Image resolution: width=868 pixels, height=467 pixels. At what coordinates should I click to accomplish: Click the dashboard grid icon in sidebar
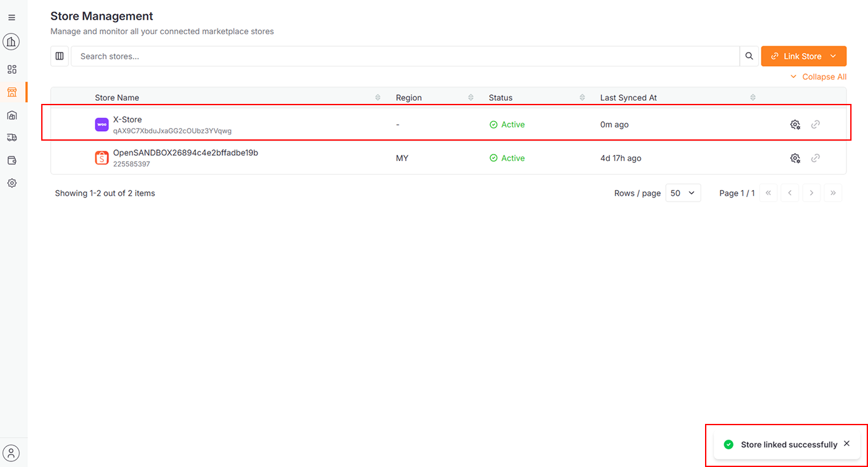[x=11, y=70]
